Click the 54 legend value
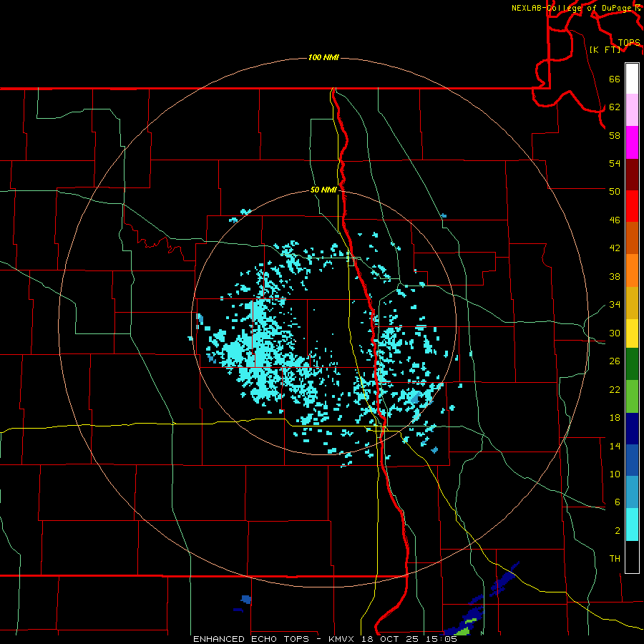This screenshot has height=644, width=644. coord(615,163)
